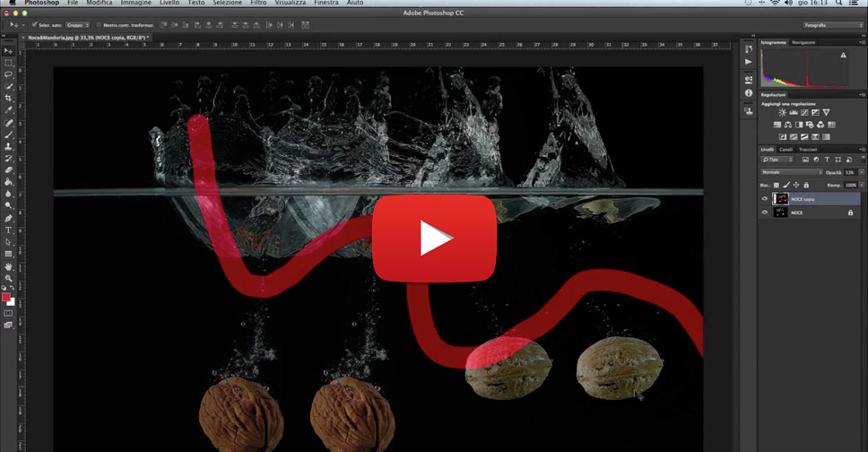
Task: Select the Rectangular Marquee tool
Action: [x=8, y=63]
